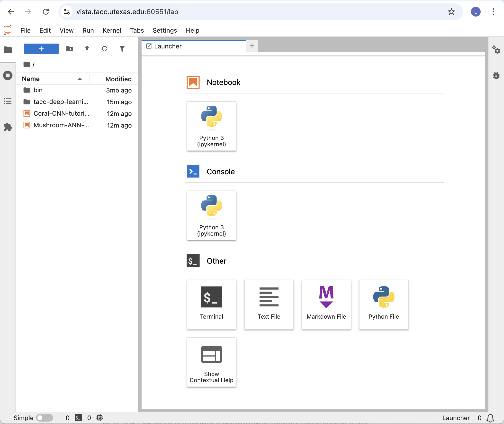Create a new Text File
Viewport: 504px width, 424px height.
(x=269, y=305)
